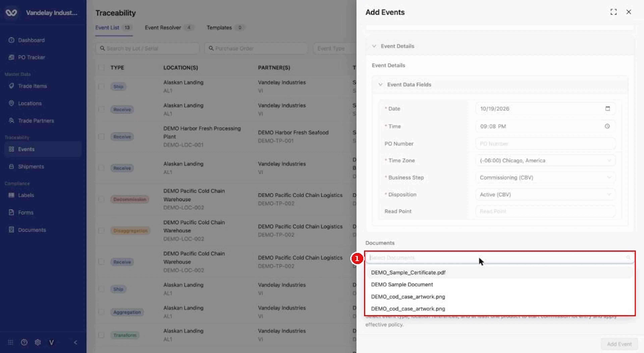Open the Time clock picker icon
The height and width of the screenshot is (353, 644).
tap(607, 126)
